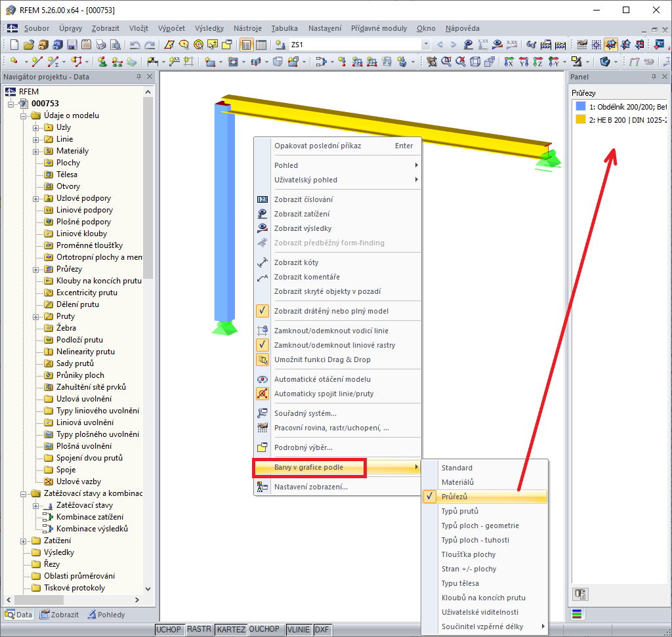
Task: Click the show results eye icon in toolbar
Action: [x=497, y=45]
